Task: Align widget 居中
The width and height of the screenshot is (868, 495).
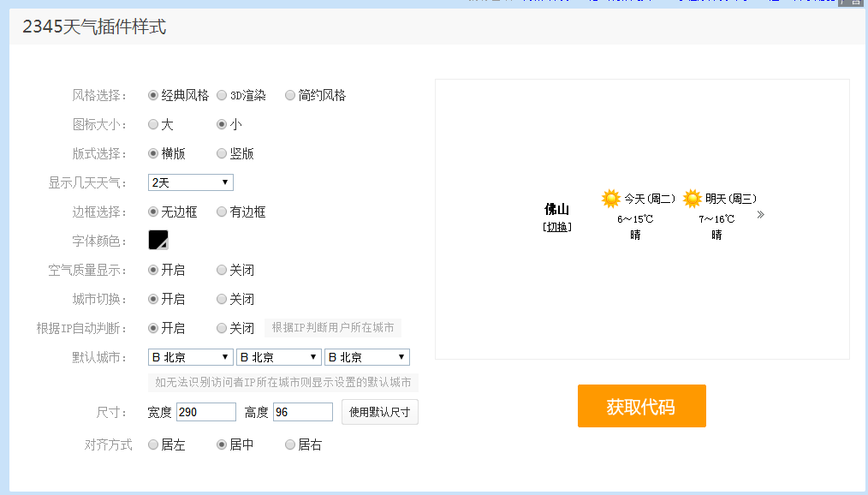Action: [222, 444]
